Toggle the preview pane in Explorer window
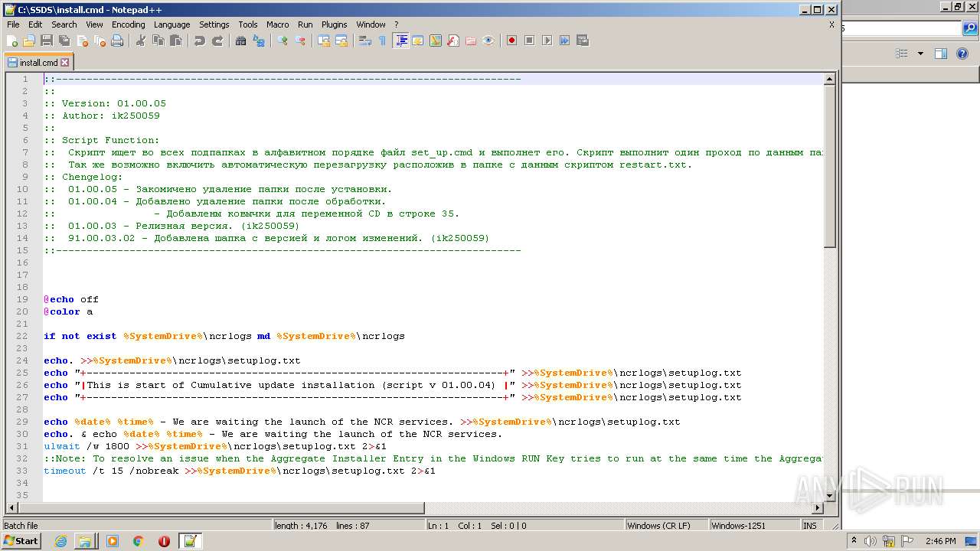 (941, 54)
